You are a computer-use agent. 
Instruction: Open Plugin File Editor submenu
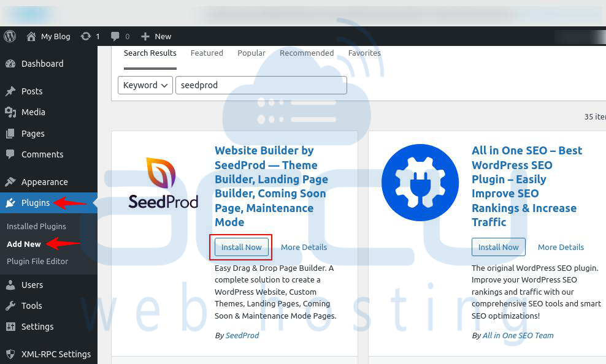37,261
